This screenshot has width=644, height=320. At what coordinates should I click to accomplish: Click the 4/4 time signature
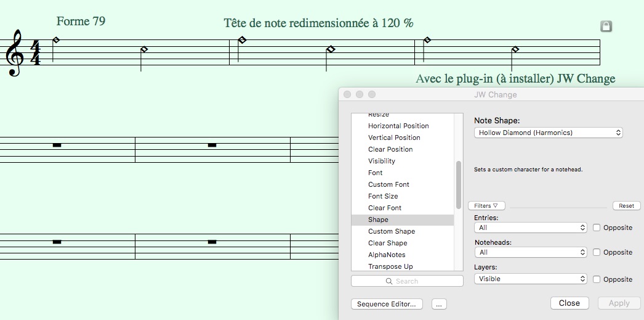point(35,54)
